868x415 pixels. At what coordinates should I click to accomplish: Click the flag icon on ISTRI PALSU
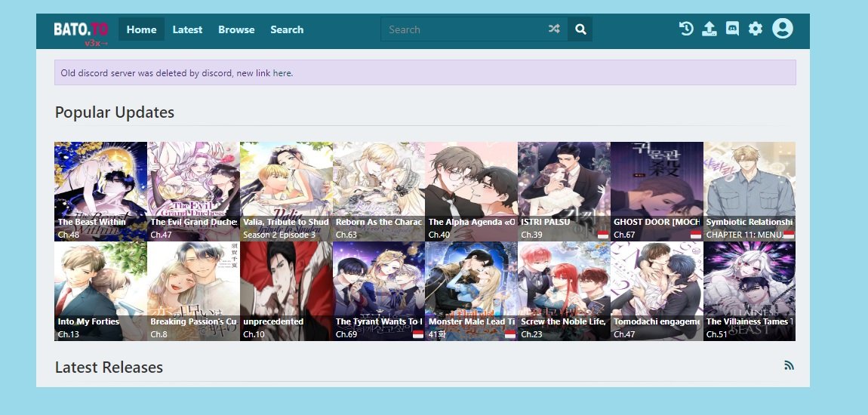tap(603, 235)
